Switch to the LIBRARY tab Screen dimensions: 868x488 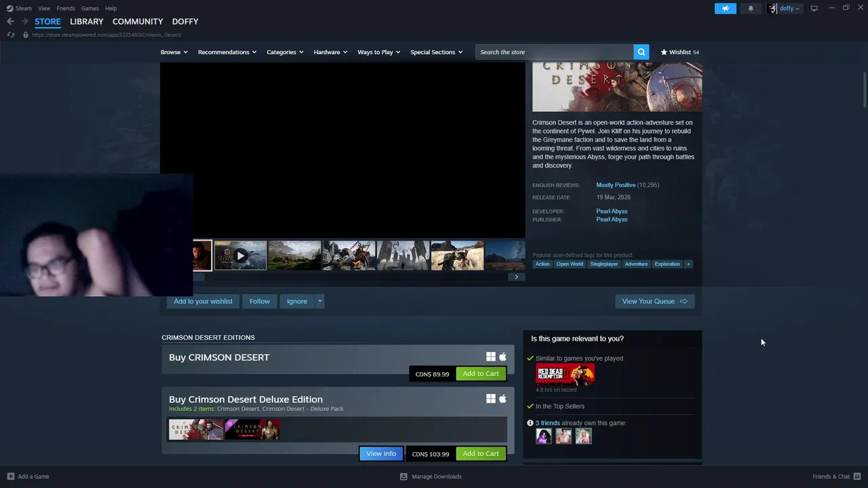[87, 22]
